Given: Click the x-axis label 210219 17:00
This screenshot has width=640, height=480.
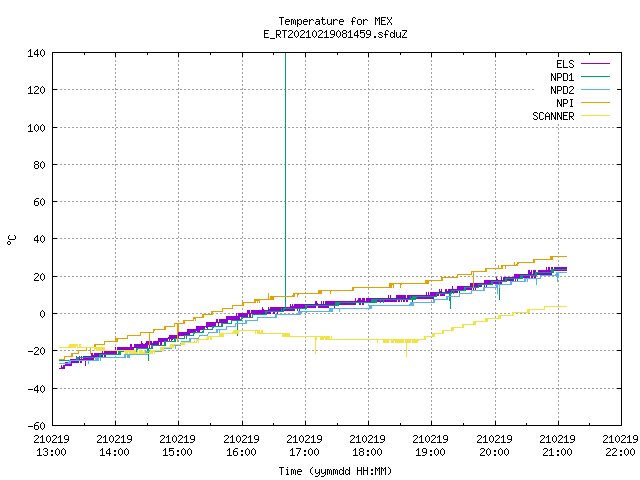Looking at the screenshot, I should (304, 446).
